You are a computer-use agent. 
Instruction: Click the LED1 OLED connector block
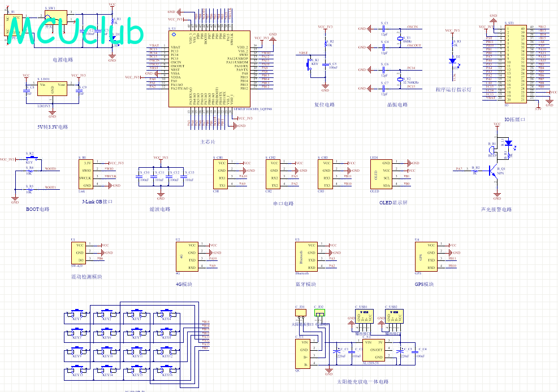click(x=381, y=174)
